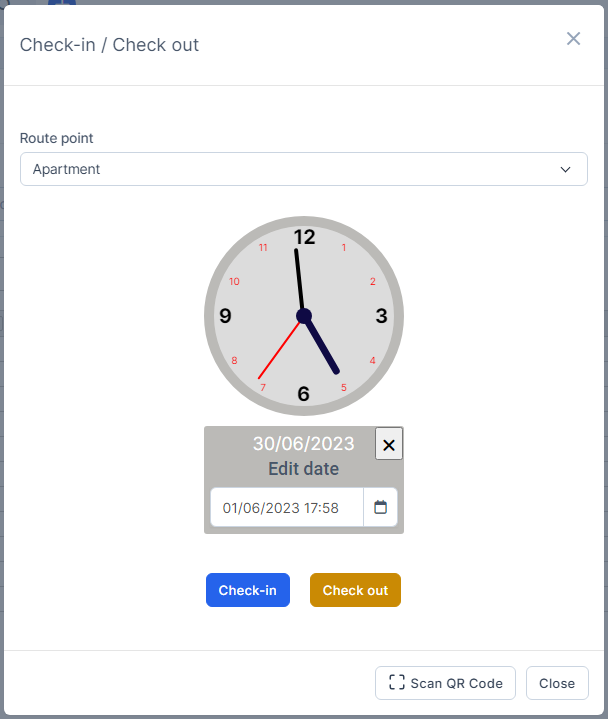
Task: Click the QR scan icon
Action: click(397, 683)
